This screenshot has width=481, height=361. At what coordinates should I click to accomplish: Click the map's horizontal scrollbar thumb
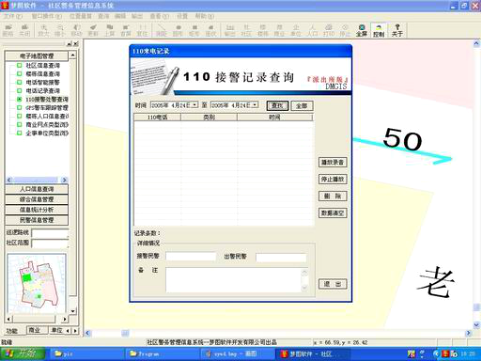[x=125, y=333]
